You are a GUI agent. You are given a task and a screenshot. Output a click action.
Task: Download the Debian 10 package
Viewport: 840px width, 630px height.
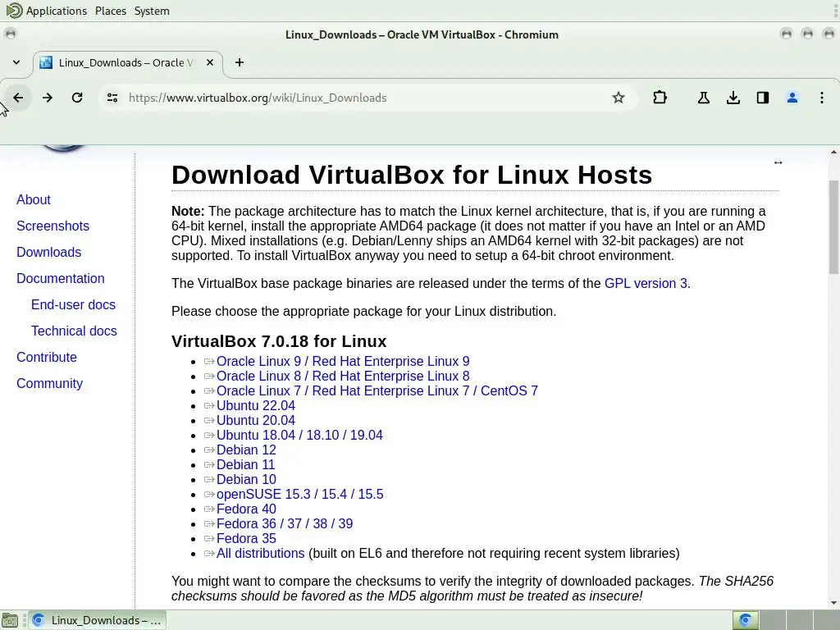pos(246,479)
